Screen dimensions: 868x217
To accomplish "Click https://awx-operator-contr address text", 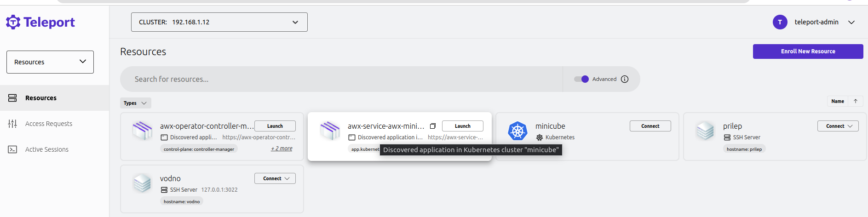I will [259, 137].
